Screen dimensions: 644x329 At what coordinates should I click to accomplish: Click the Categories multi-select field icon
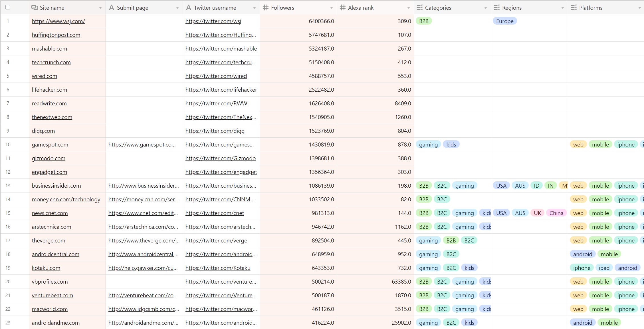(420, 8)
